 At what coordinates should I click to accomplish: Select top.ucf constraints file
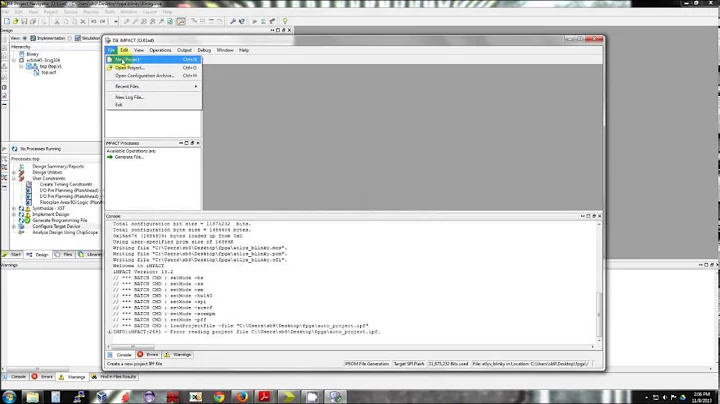point(49,72)
